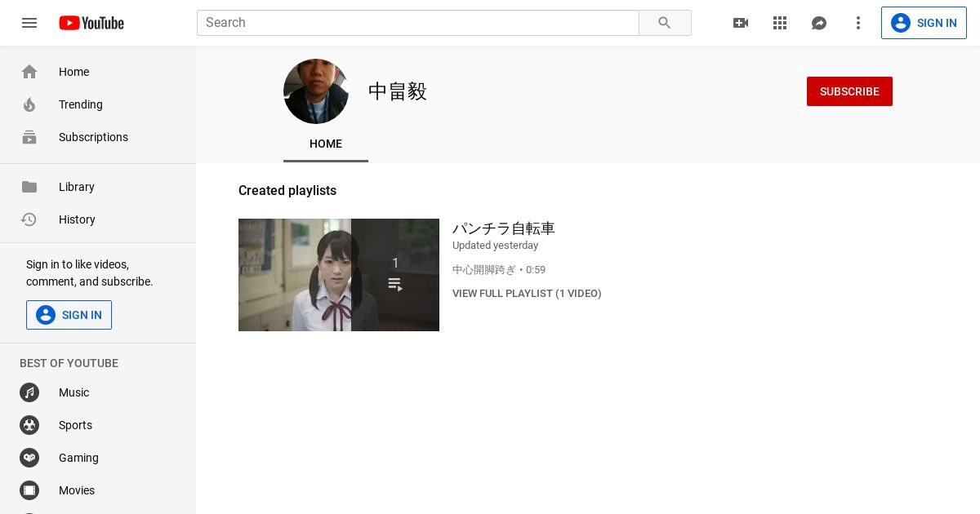Viewport: 980px width, 514px height.
Task: Select the HOME channel tab
Action: tap(326, 144)
